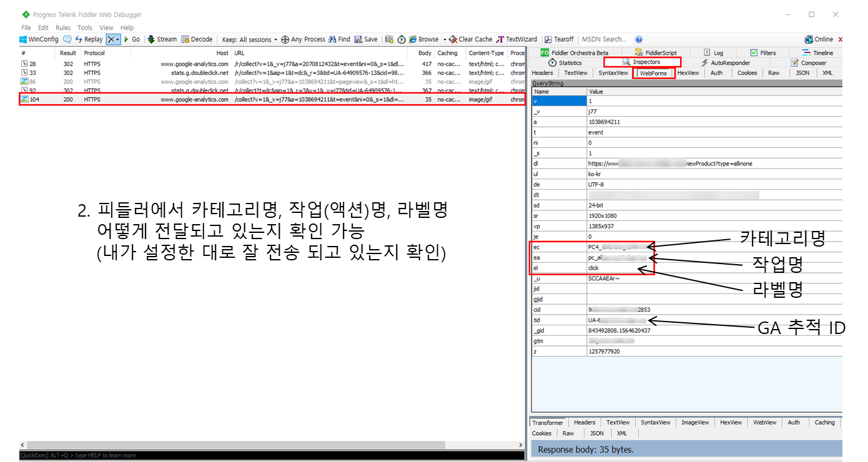The width and height of the screenshot is (868, 462).
Task: Select session 28 in the sessions list
Action: point(272,64)
